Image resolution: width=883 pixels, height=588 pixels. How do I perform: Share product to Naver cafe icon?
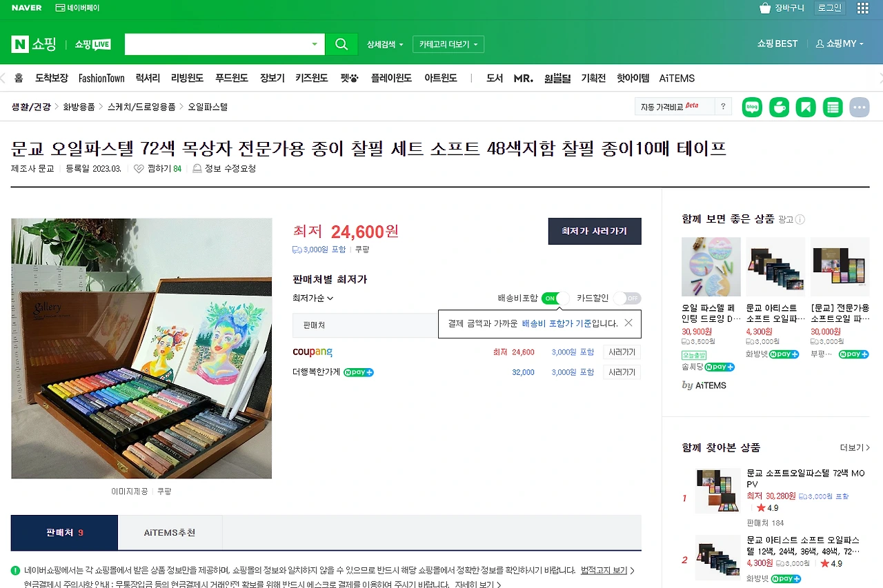779,107
